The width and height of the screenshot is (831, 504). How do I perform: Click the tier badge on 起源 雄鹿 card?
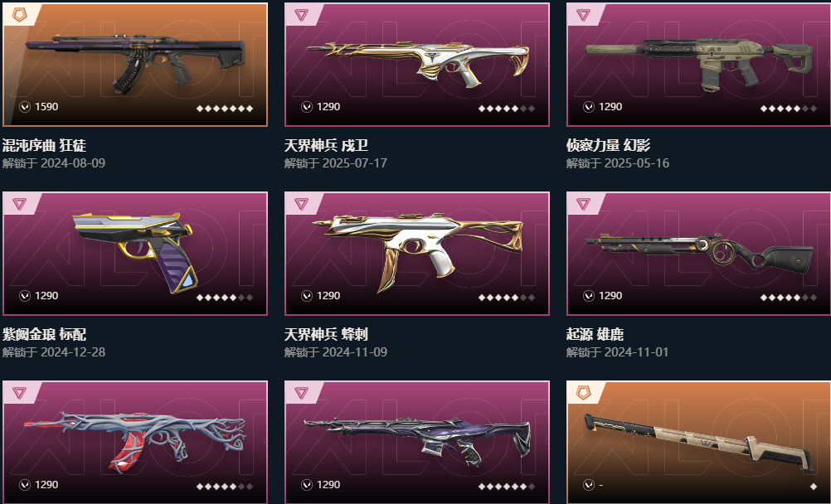[x=583, y=204]
